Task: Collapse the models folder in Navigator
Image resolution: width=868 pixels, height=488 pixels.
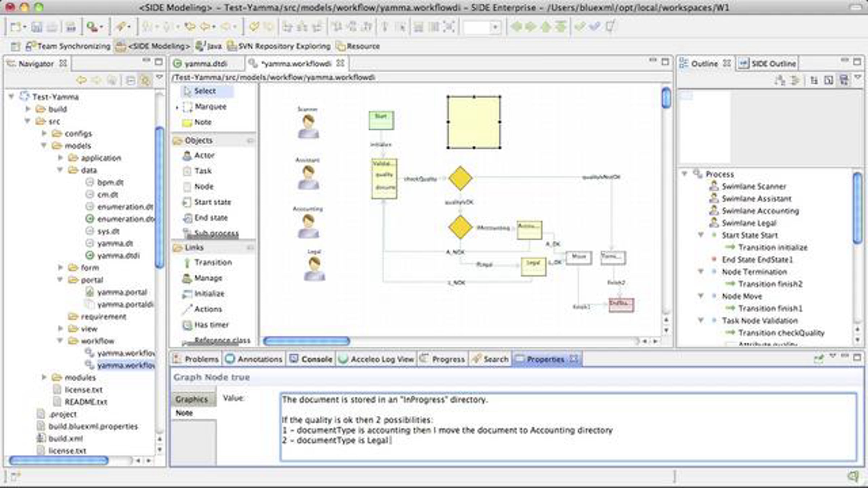Action: pyautogui.click(x=44, y=146)
